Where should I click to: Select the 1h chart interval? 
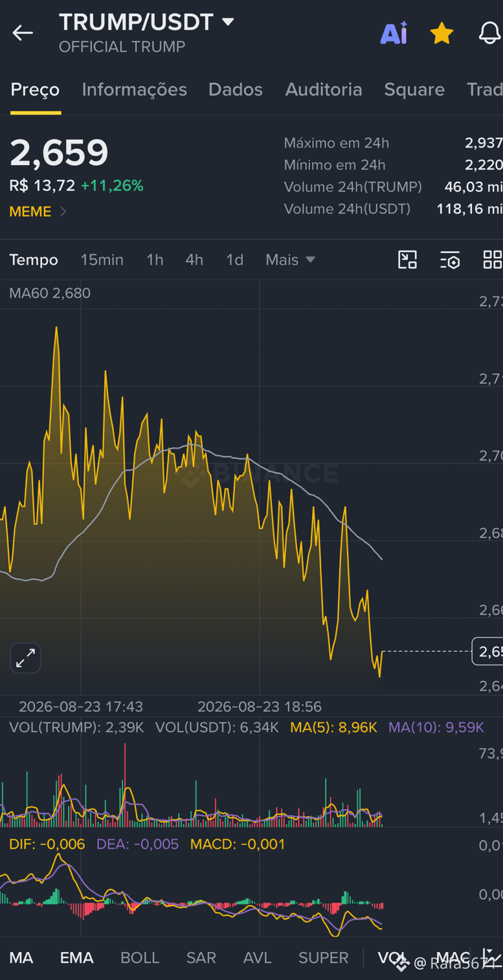(x=155, y=260)
